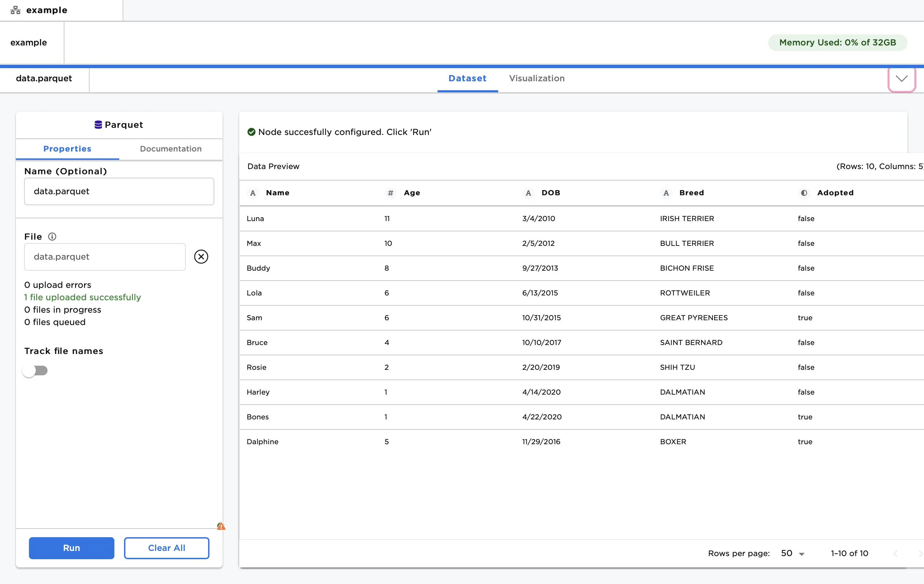Collapse the panel with the chevron button

coord(902,79)
